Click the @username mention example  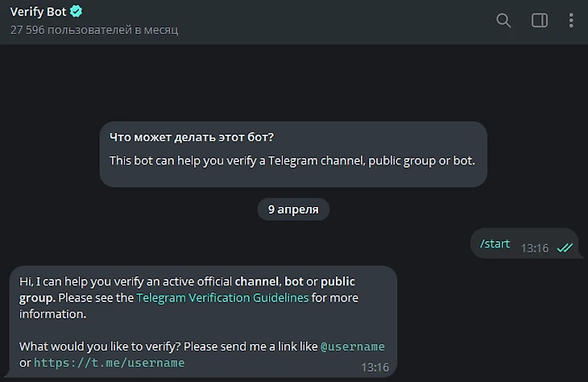(353, 347)
